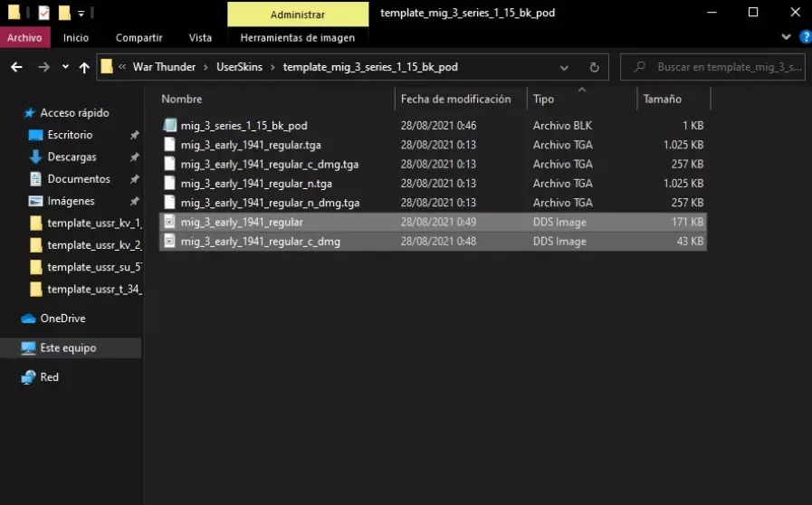Click DDS icon of mig_3_early_1941_regular
This screenshot has height=505, width=812.
coord(169,222)
